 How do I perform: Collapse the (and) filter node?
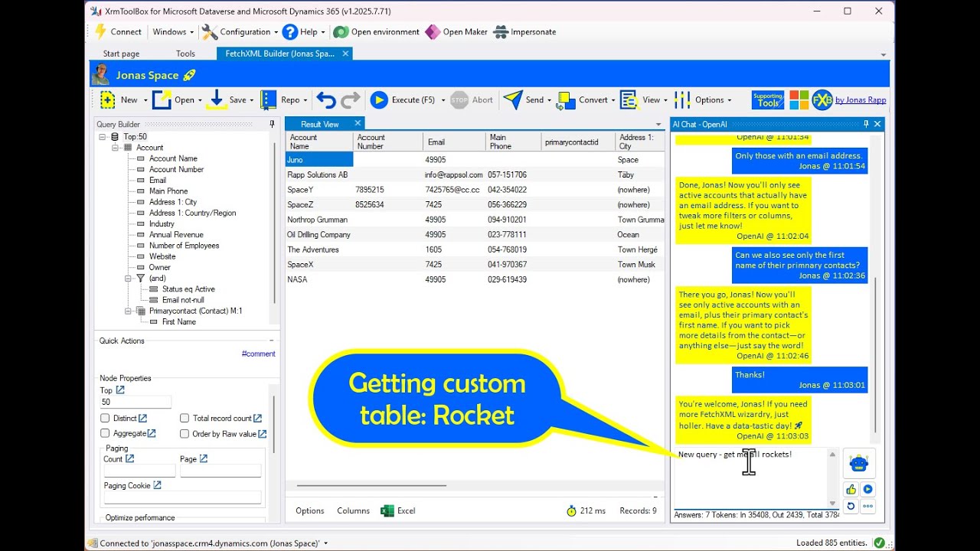[129, 279]
